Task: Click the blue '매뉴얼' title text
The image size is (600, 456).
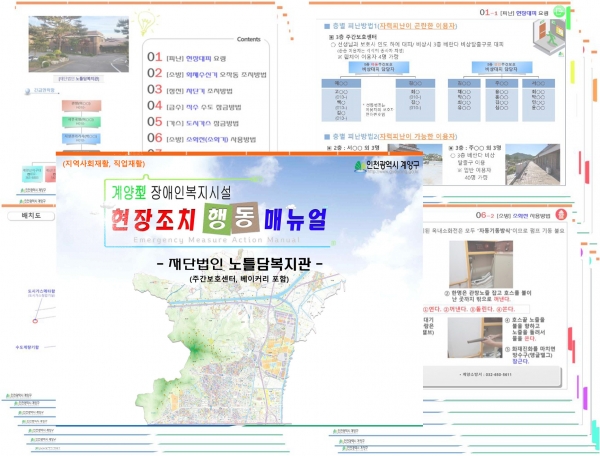Action: click(295, 219)
